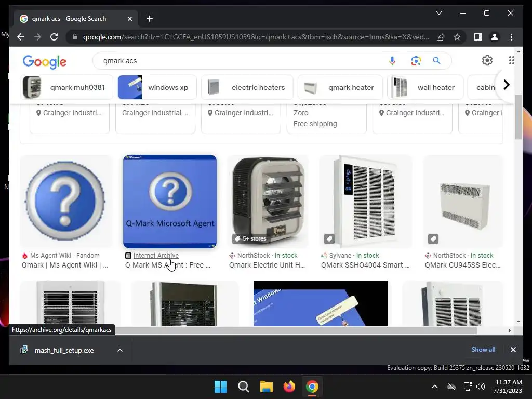Search by image with Google Lens
The height and width of the screenshot is (399, 532).
tap(416, 61)
